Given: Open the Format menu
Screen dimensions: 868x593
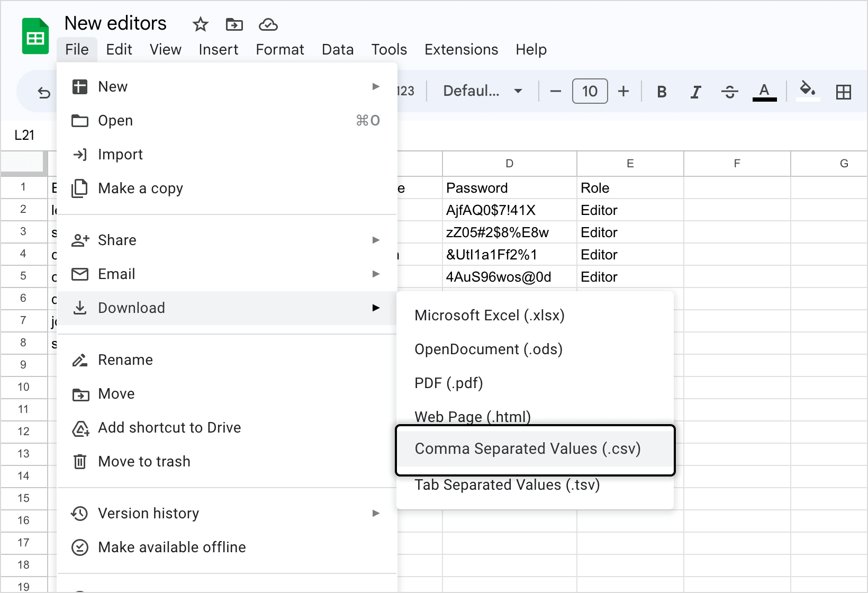Looking at the screenshot, I should tap(279, 49).
